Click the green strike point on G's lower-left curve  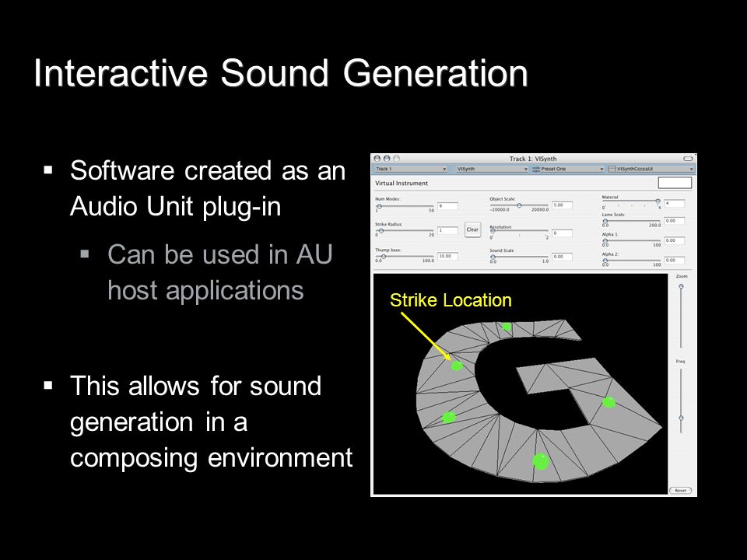[449, 418]
